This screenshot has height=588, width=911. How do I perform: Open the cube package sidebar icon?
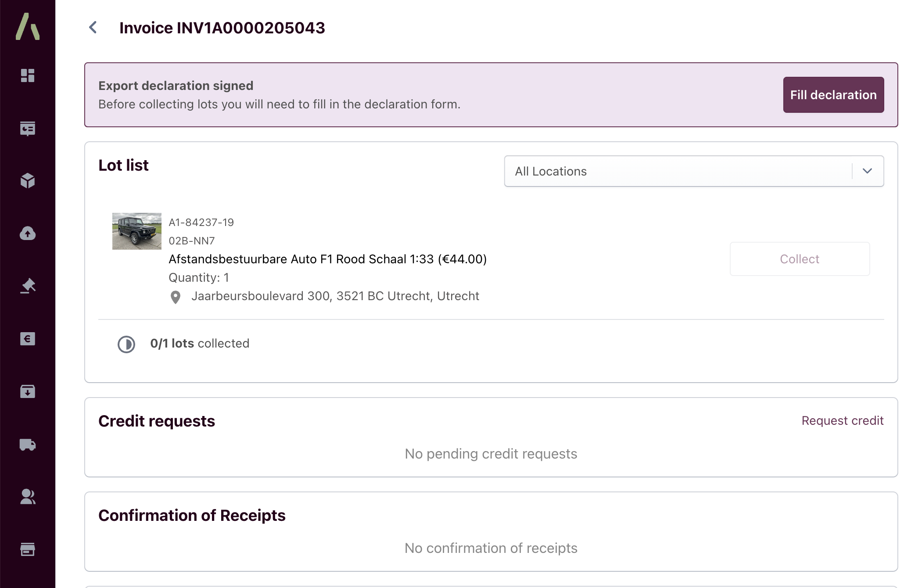pyautogui.click(x=28, y=181)
